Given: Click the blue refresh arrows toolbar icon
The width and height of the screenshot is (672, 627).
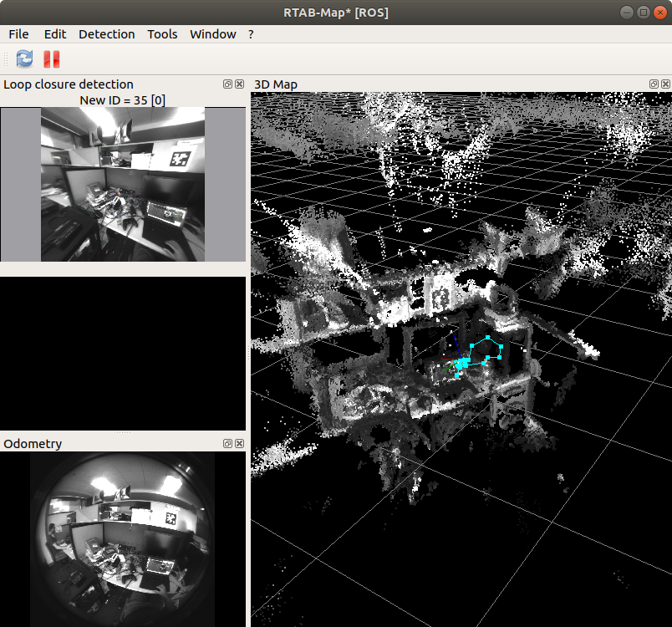Looking at the screenshot, I should [x=24, y=59].
